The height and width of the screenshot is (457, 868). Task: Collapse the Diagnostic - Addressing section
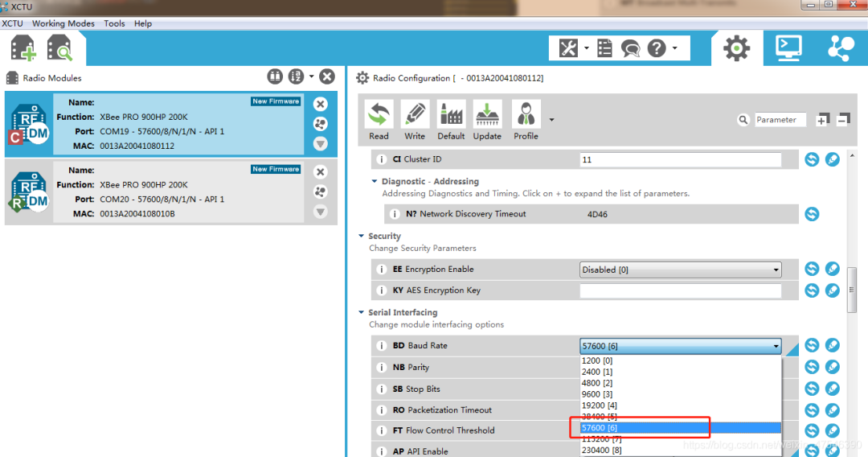(375, 181)
